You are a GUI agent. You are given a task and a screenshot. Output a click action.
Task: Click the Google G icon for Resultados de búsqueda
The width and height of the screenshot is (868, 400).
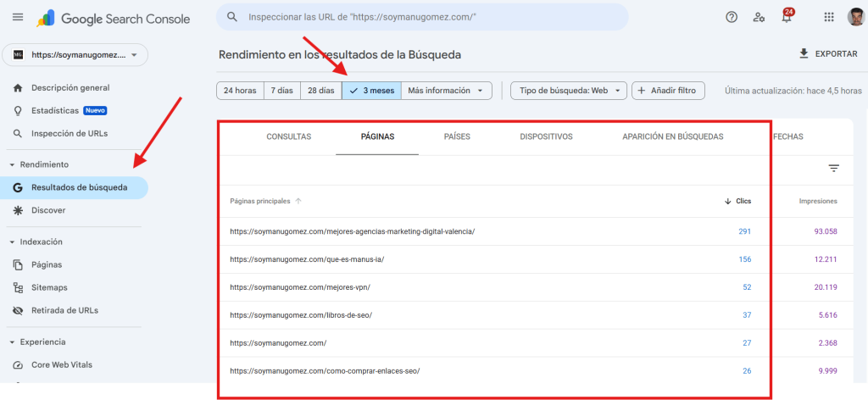18,187
